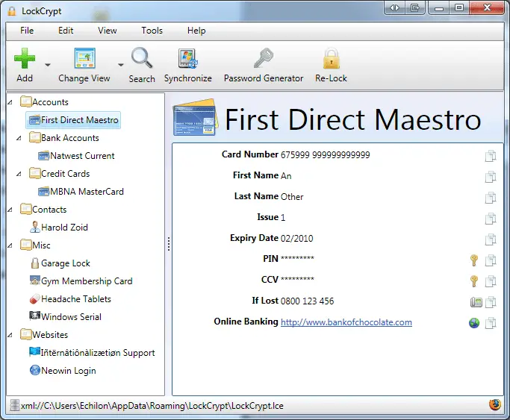Follow the bankofchocolate.com link
The image size is (510, 420).
point(346,322)
